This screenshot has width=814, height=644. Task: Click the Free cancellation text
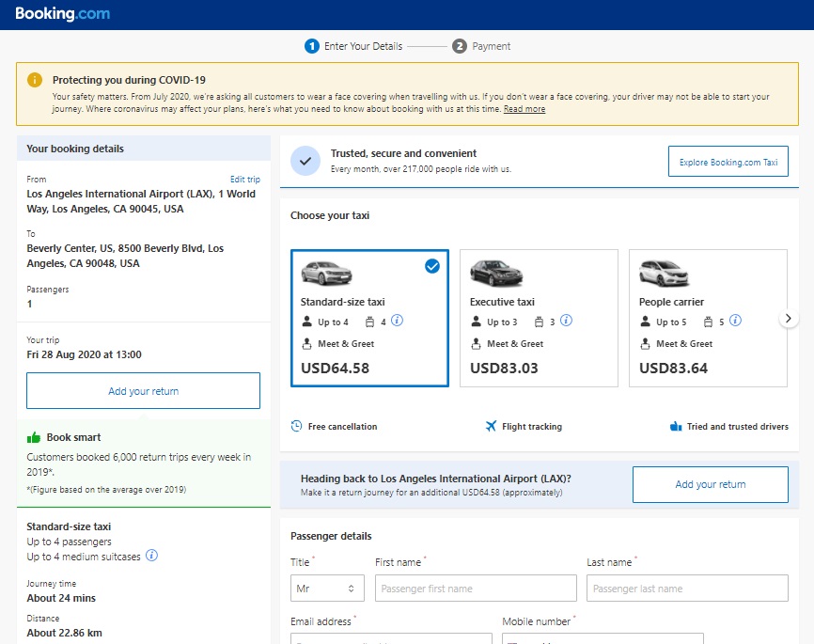343,427
